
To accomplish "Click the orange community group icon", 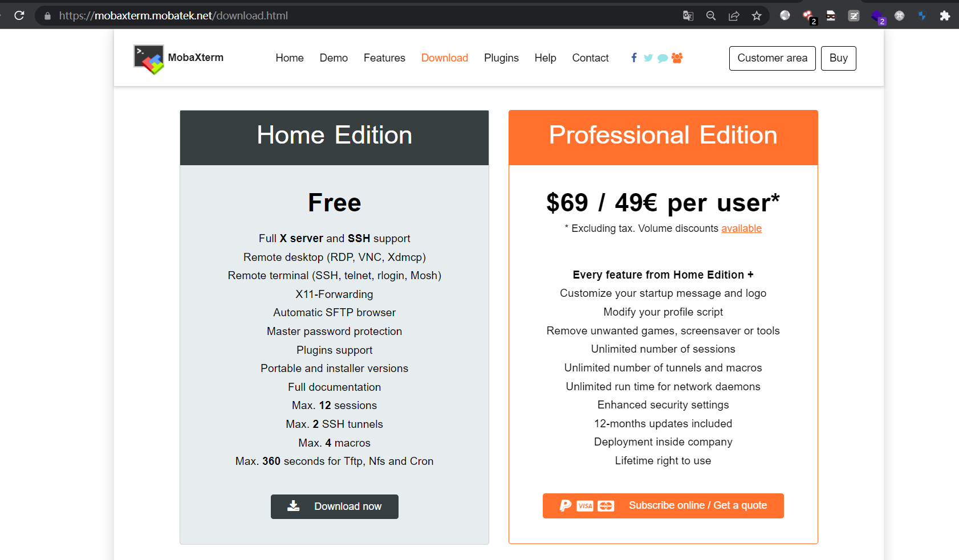I will (677, 58).
